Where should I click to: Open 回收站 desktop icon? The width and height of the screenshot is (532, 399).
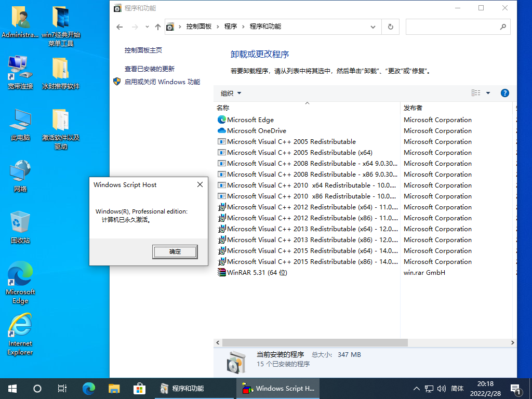click(x=20, y=228)
